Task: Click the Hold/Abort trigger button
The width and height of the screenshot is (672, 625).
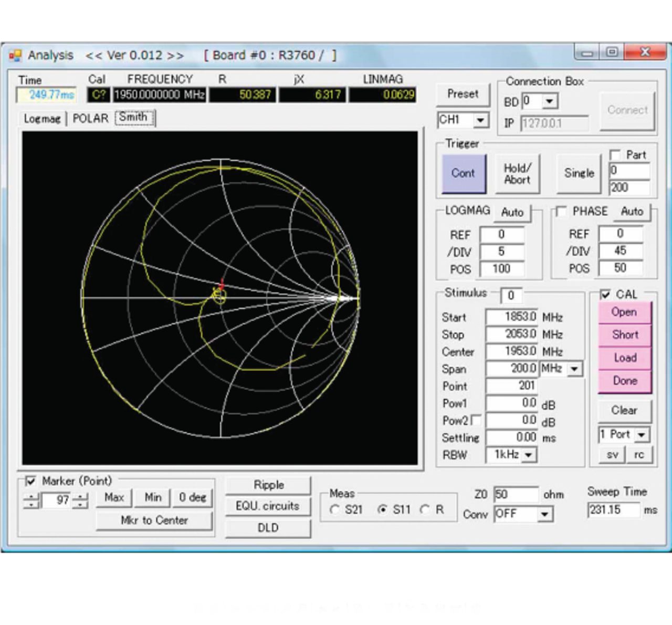Action: coord(518,173)
